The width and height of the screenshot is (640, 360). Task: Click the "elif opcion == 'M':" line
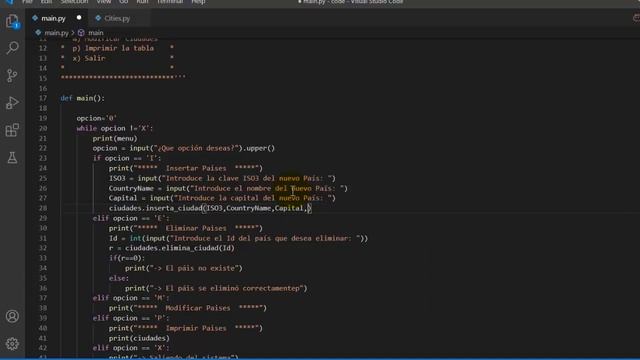click(x=131, y=298)
